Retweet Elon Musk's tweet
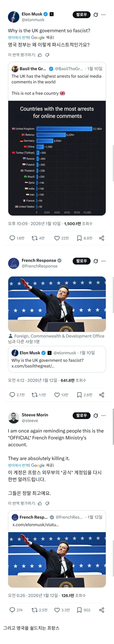Viewport: 114px width, 644px height. click(x=34, y=238)
